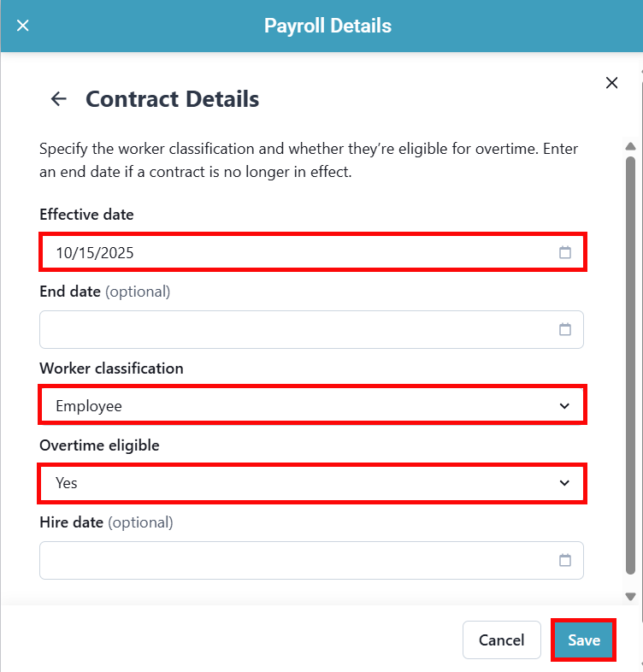Click the Payroll Details title
Screen dimensions: 643x672
click(327, 26)
